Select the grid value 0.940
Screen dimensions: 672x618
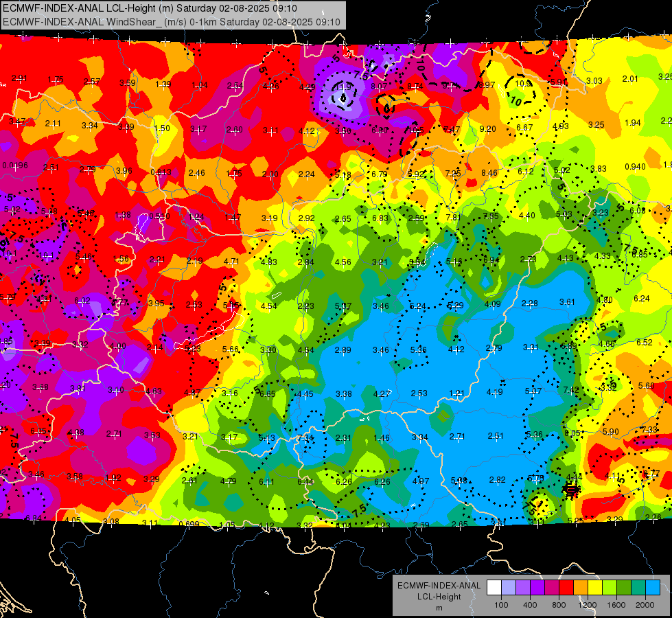(635, 166)
